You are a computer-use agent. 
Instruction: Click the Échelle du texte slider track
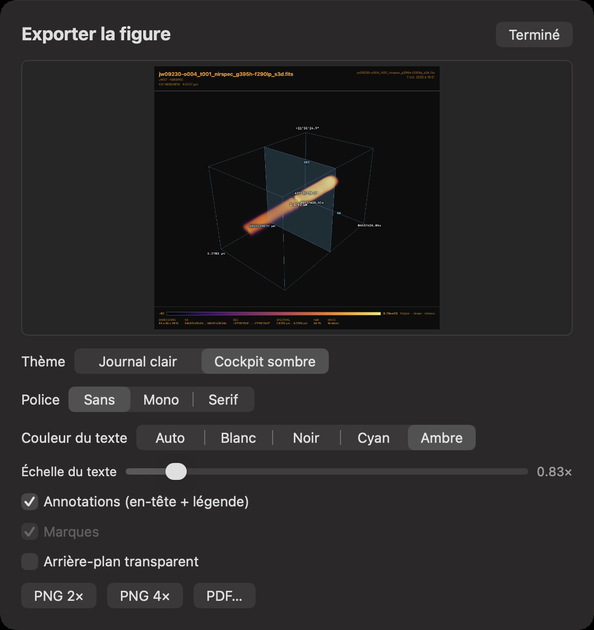(327, 471)
